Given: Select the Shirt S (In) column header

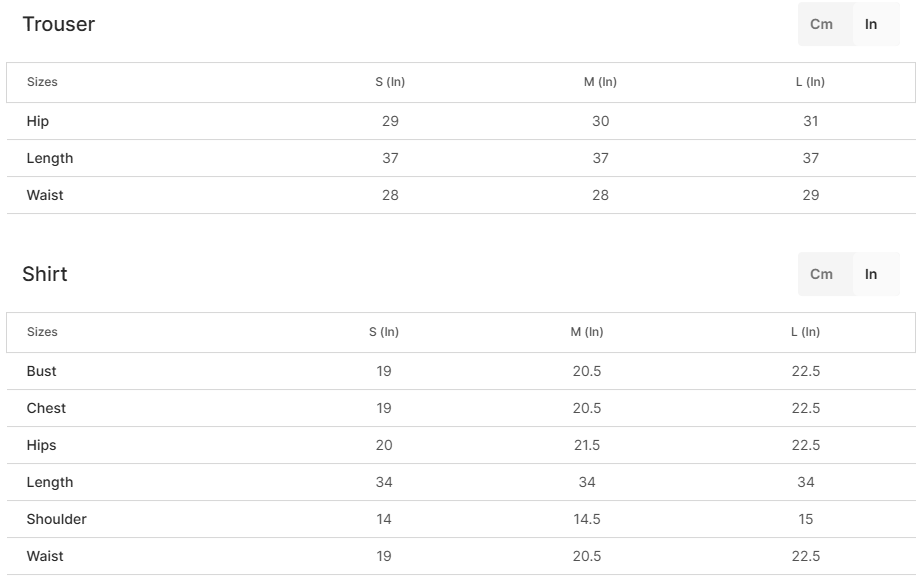Looking at the screenshot, I should tap(384, 332).
